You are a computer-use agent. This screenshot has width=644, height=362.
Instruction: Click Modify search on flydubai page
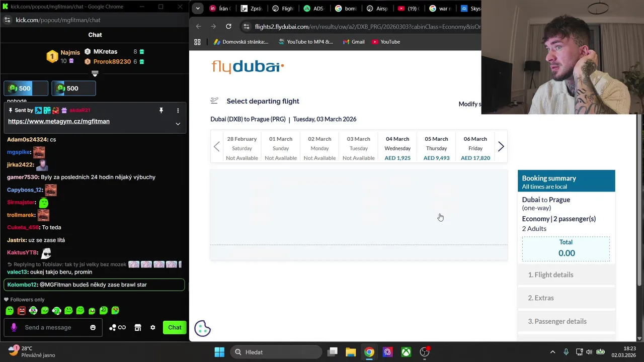tap(470, 104)
